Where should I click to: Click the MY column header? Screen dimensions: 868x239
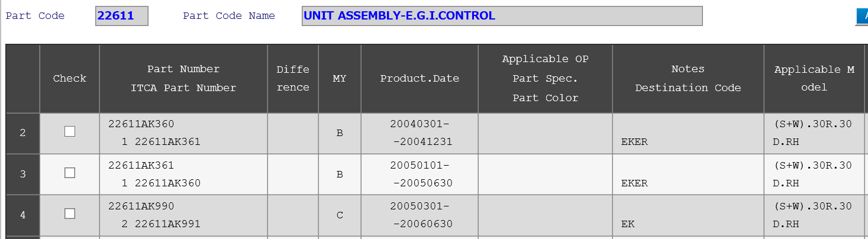pyautogui.click(x=340, y=79)
